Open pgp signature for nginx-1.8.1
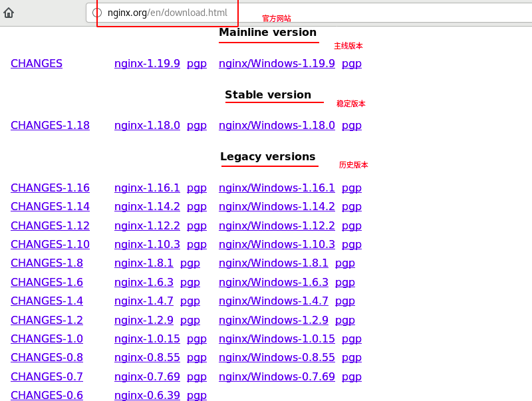The image size is (532, 401). [x=190, y=263]
